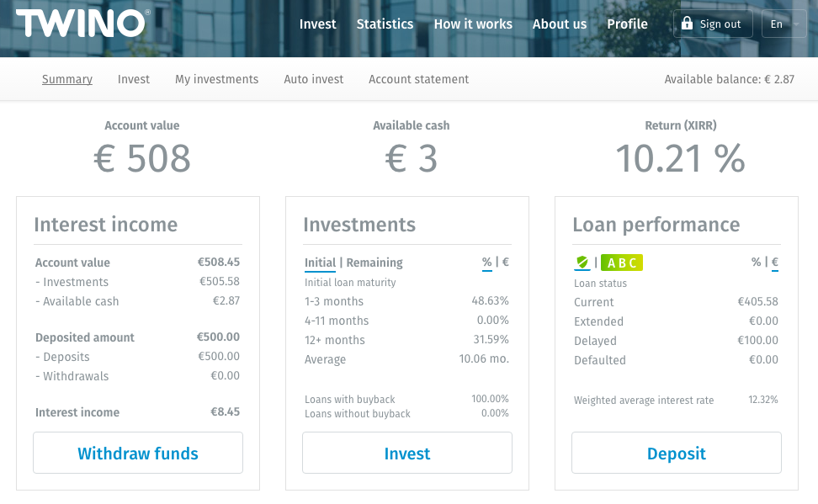Click the green ABC rating badge
Screen dimensions: 818x504
click(621, 263)
